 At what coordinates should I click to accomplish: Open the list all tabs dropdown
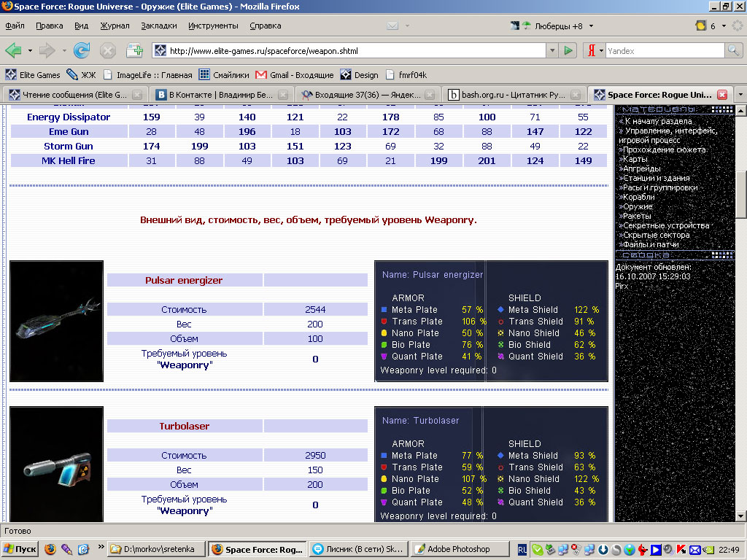point(740,95)
